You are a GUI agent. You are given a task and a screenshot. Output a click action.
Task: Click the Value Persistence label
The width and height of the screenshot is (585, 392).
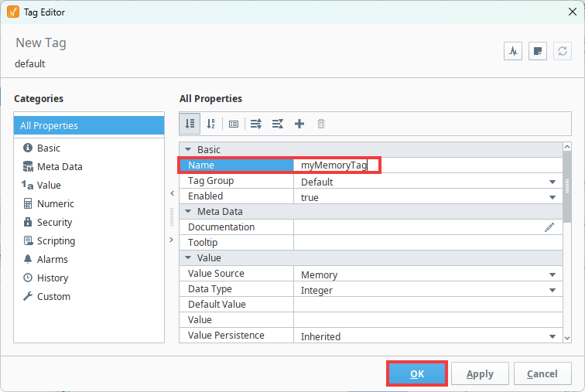point(226,336)
